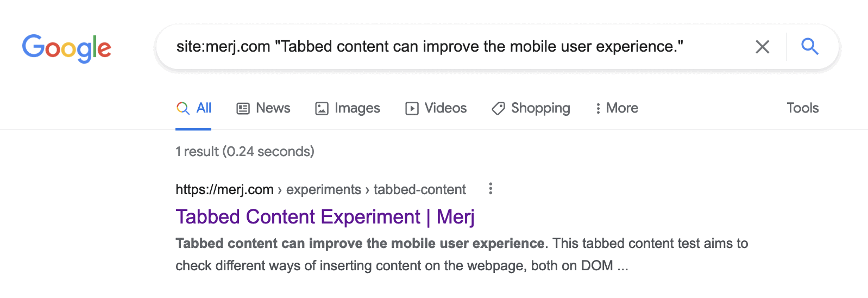The image size is (868, 298).
Task: Click the "1 result (0.24 seconds)" stats text
Action: click(244, 152)
